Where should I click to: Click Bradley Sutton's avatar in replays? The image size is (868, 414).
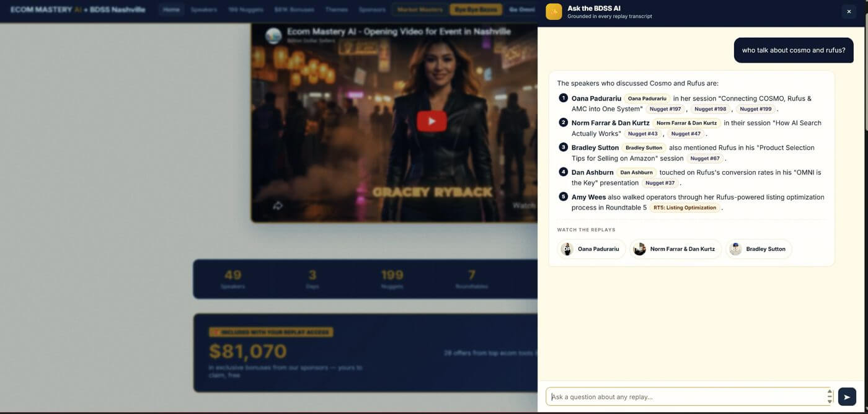pyautogui.click(x=735, y=249)
